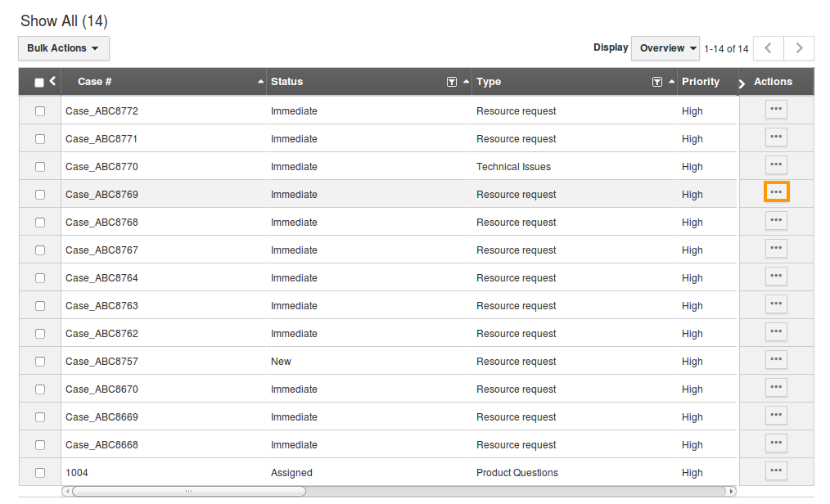Screen dimensions: 830x504
Task: Check the box for Case_ABC8668
Action: tap(40, 445)
